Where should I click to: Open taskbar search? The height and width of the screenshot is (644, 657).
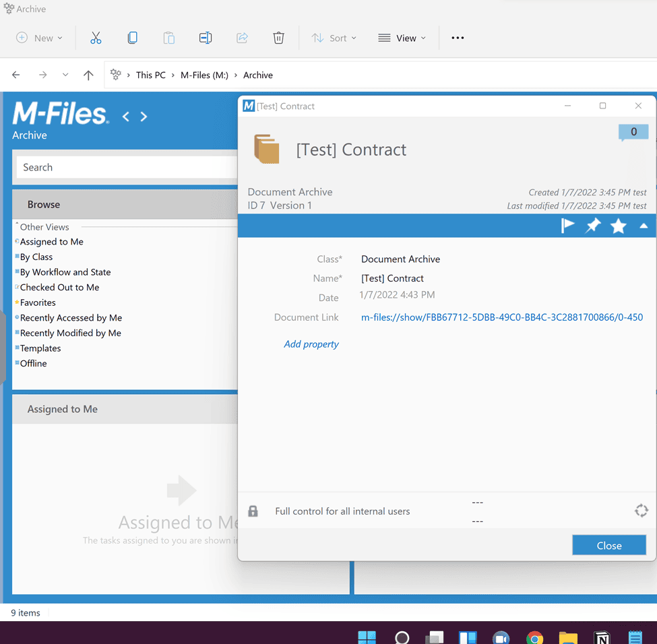(x=402, y=637)
